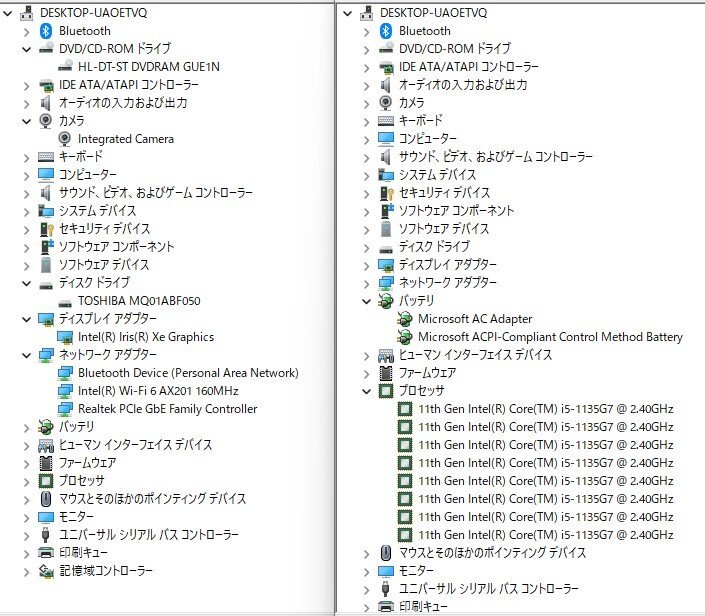
Task: Select サウンド、ビデオ、およびゲーム コントローラー in the left tree
Action: (156, 193)
